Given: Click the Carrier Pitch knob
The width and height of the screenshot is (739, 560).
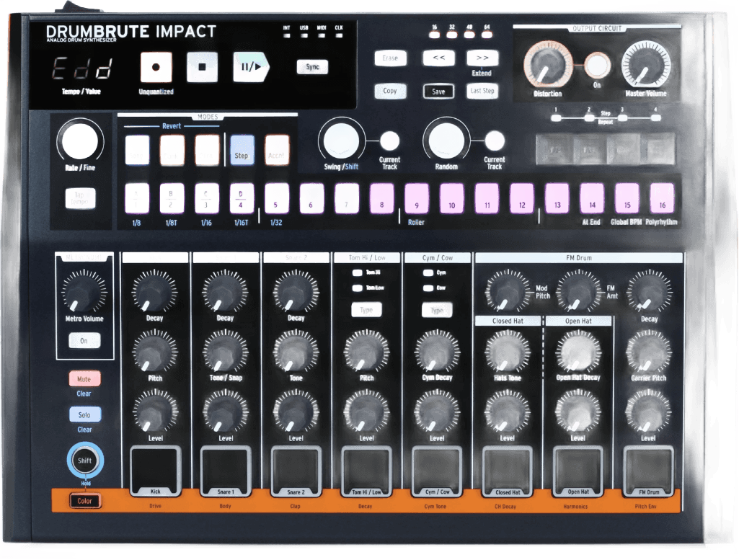Looking at the screenshot, I should point(648,352).
